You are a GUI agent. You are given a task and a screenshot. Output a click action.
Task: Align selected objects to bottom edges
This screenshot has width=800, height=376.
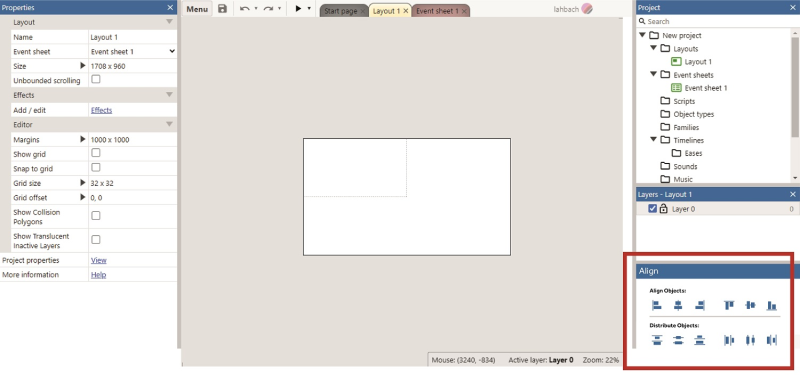(x=772, y=306)
